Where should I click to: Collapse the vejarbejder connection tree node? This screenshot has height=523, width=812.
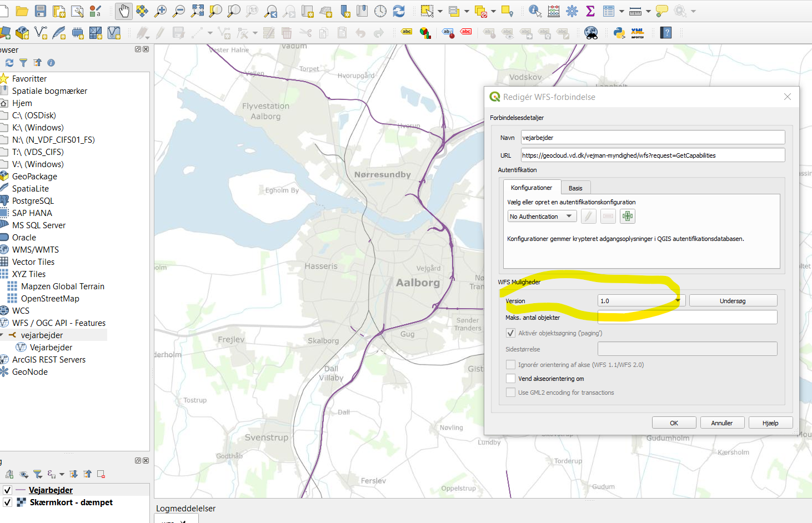coord(2,335)
